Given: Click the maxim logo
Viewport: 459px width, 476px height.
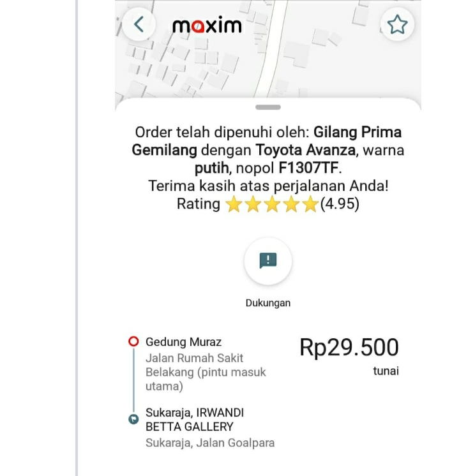Looking at the screenshot, I should (207, 26).
